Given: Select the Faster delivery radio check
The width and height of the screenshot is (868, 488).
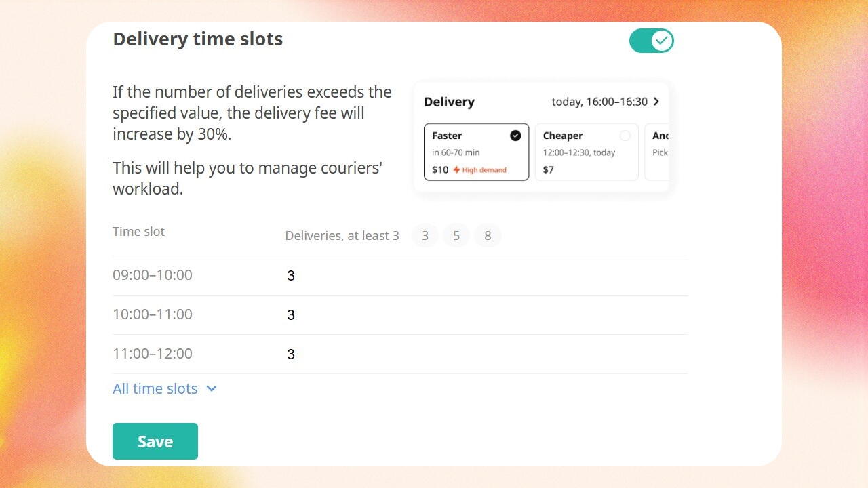Looking at the screenshot, I should 515,136.
